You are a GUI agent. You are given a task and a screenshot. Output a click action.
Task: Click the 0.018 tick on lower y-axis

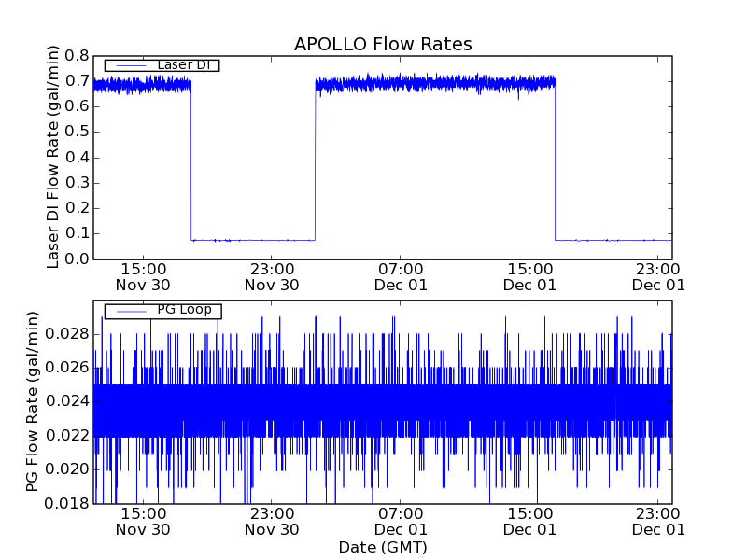point(69,504)
